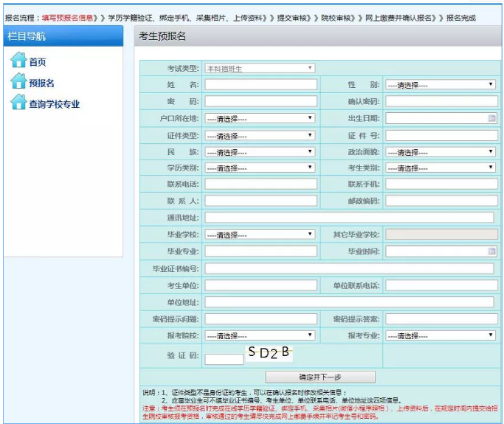
Task: Open the 户口所在地 dropdown
Action: tap(260, 118)
